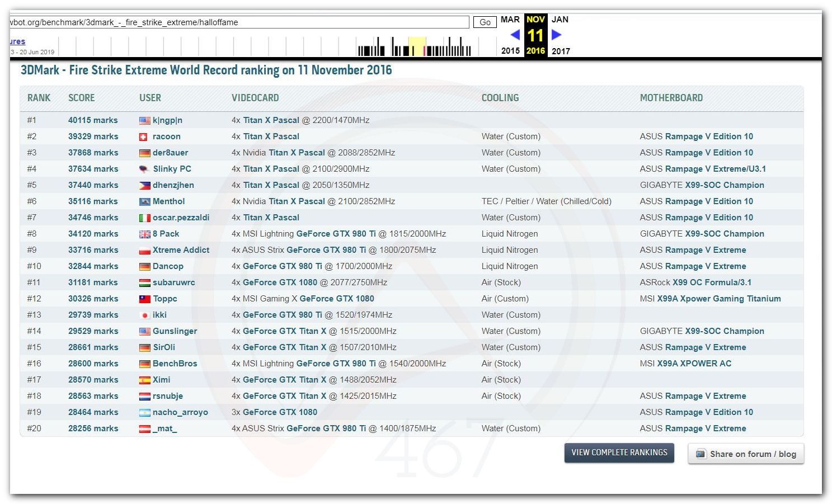
Task: Select year 2015 in capture navigator
Action: point(510,51)
